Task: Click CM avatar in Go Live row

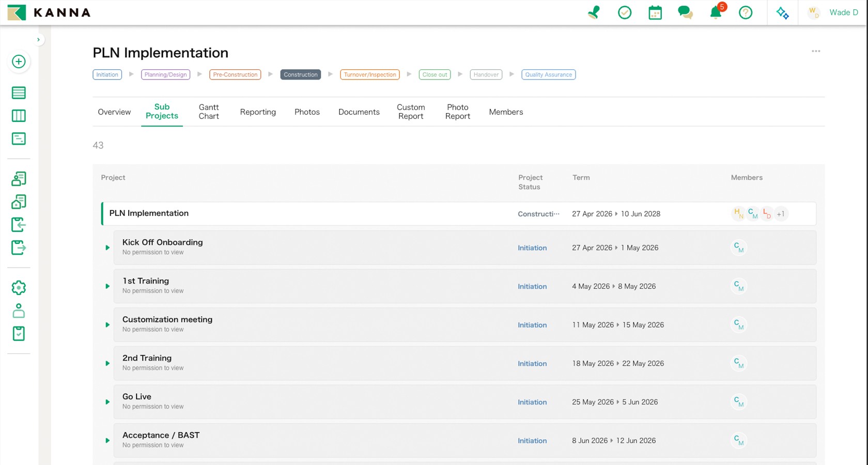Action: tap(739, 402)
